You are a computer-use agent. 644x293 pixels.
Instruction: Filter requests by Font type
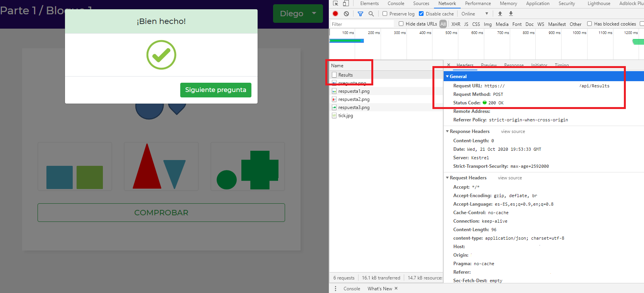tap(517, 24)
